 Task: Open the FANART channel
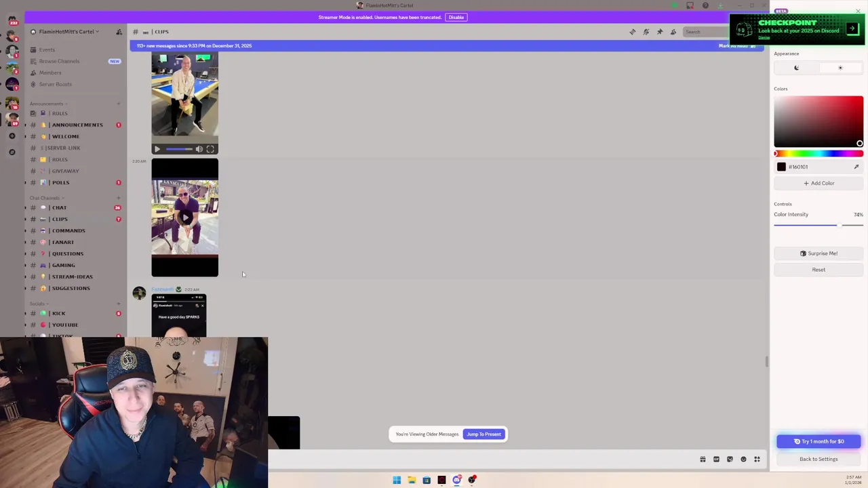point(75,242)
